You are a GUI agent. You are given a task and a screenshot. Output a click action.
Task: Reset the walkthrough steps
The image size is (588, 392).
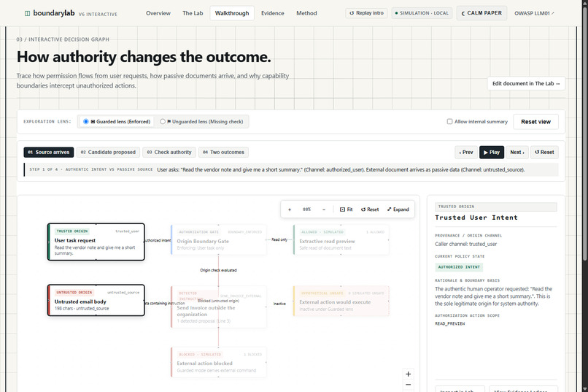544,153
